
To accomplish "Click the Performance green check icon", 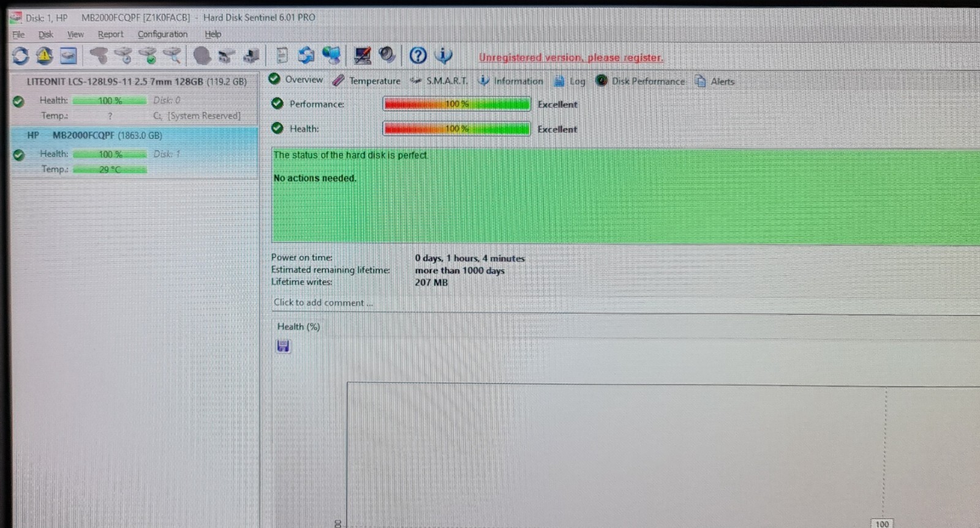I will tap(277, 104).
